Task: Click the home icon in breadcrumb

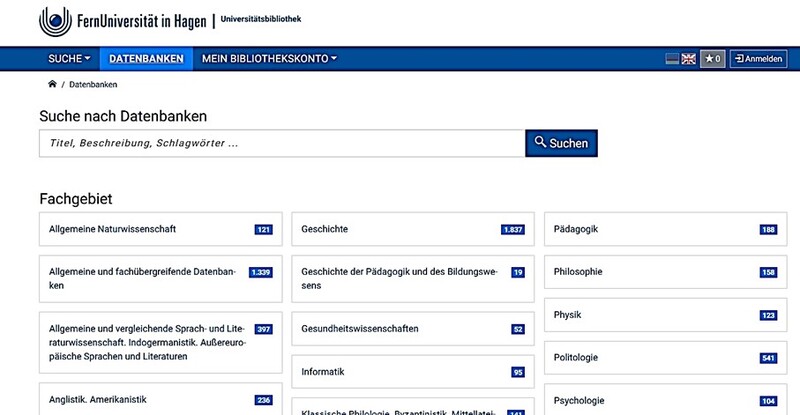Action: (52, 84)
